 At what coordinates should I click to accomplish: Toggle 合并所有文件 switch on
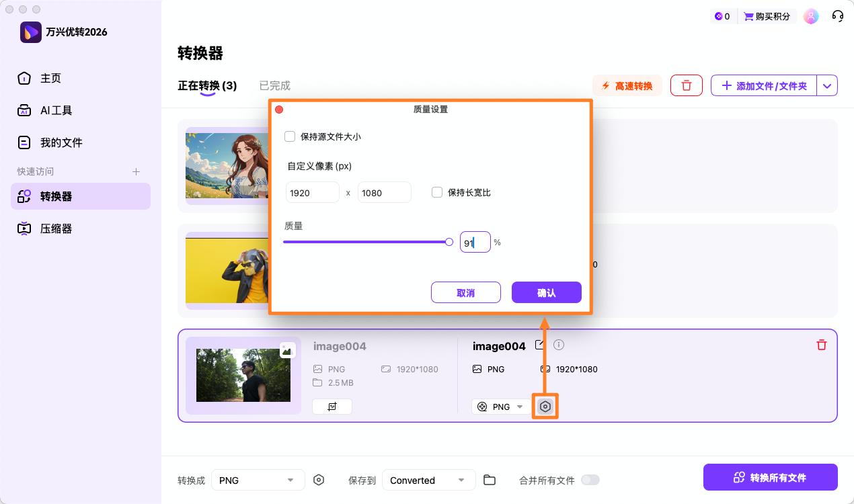pyautogui.click(x=590, y=480)
